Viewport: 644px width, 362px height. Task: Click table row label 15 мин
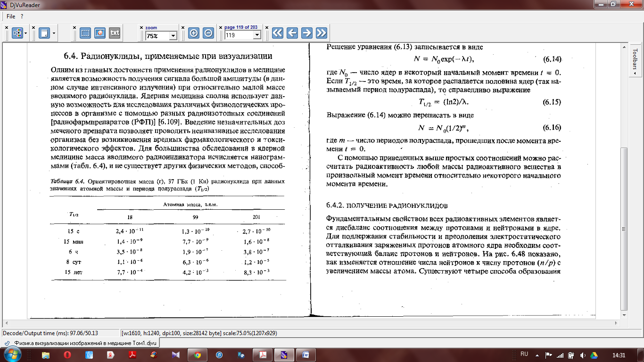tap(74, 241)
